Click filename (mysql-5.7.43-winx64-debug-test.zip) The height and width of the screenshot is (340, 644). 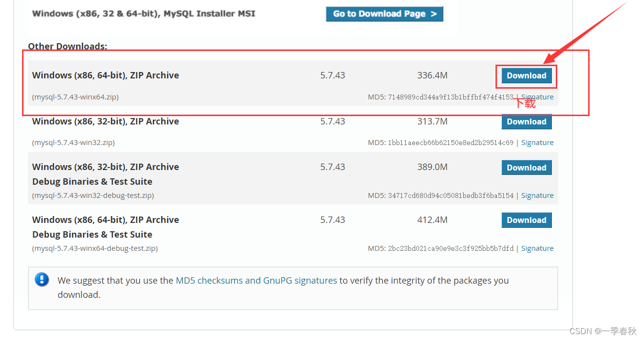(x=95, y=248)
